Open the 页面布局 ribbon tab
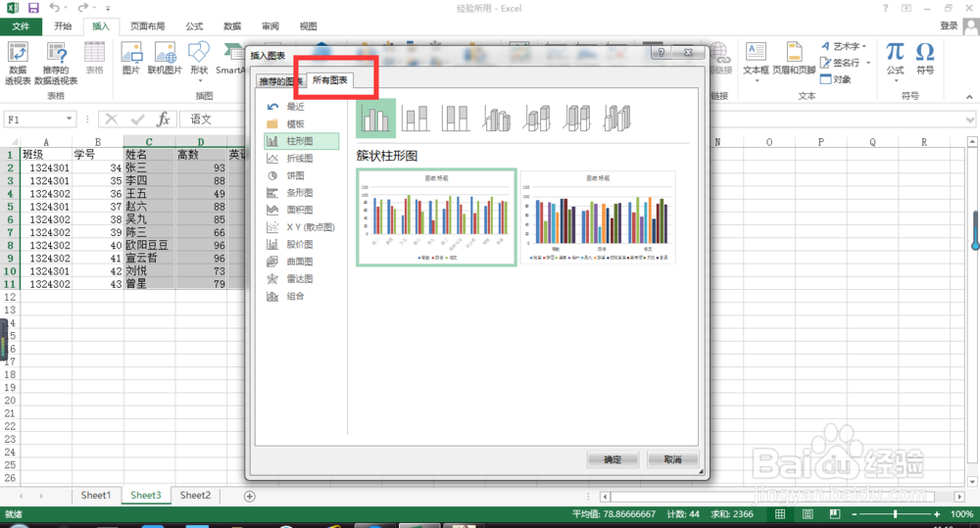The image size is (980, 528). pos(148,26)
